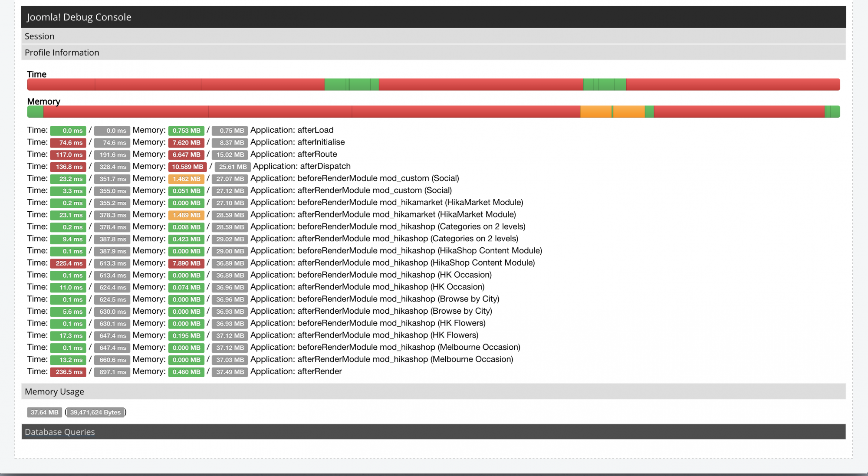Click the first green segment in Time bar

(335, 85)
